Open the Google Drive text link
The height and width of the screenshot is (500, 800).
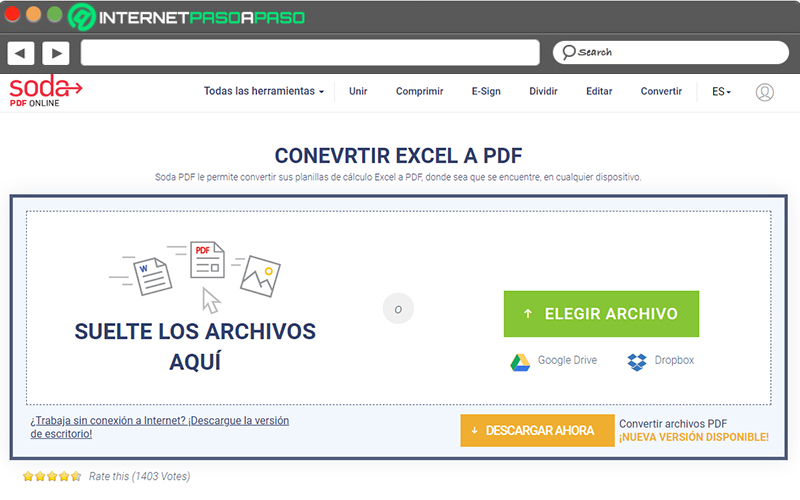(567, 360)
